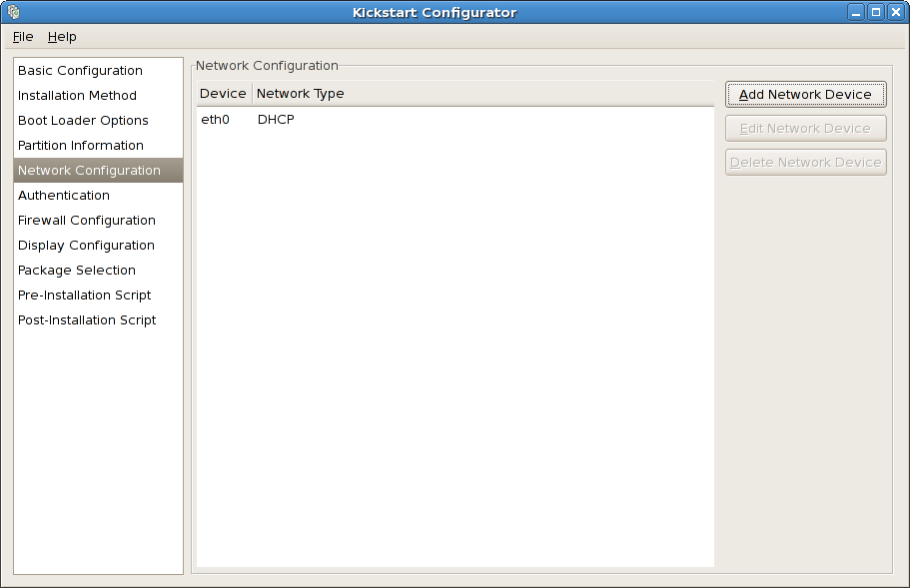Viewport: 910px width, 588px height.
Task: Open the Pre-Installation Script section
Action: coord(84,294)
